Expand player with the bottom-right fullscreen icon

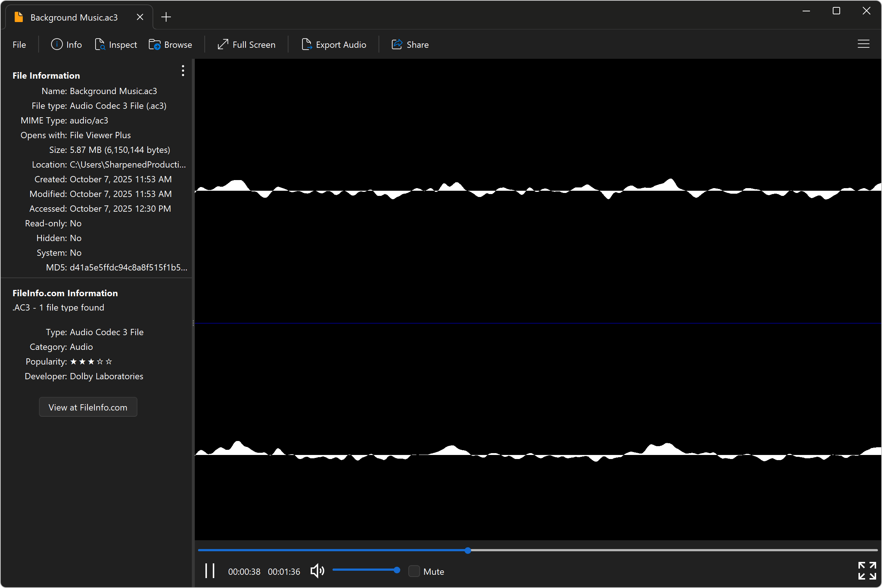(x=867, y=571)
